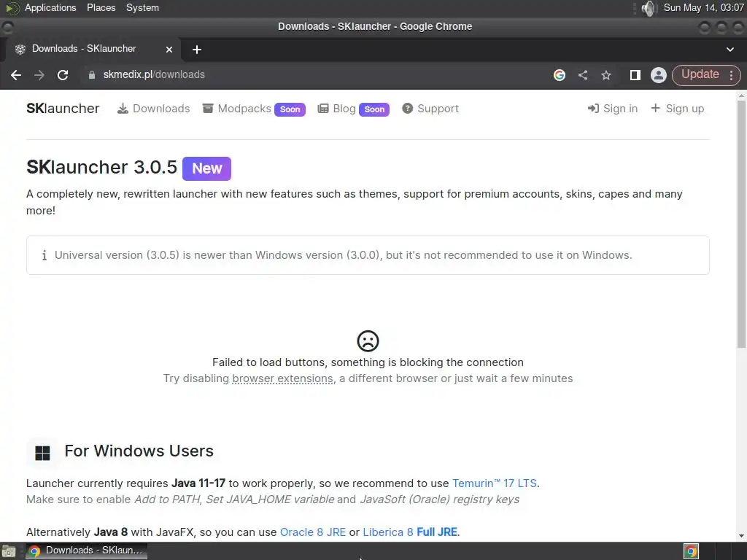Viewport: 747px width, 560px height.
Task: Click the date and time clock
Action: [x=704, y=7]
